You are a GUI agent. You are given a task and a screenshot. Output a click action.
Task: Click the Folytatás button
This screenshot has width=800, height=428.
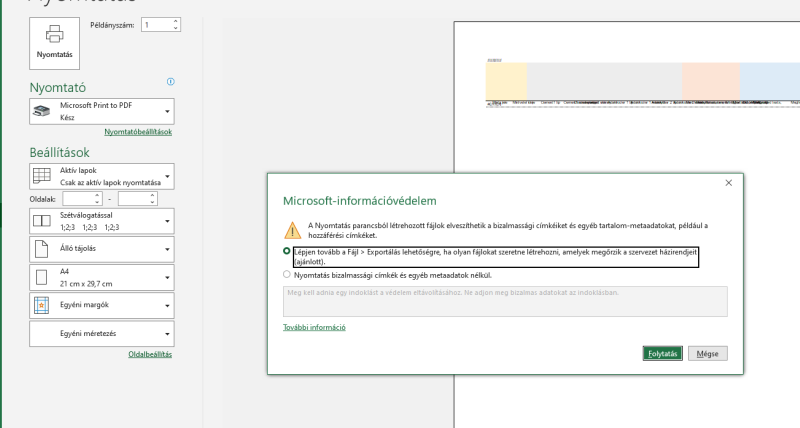pyautogui.click(x=662, y=354)
